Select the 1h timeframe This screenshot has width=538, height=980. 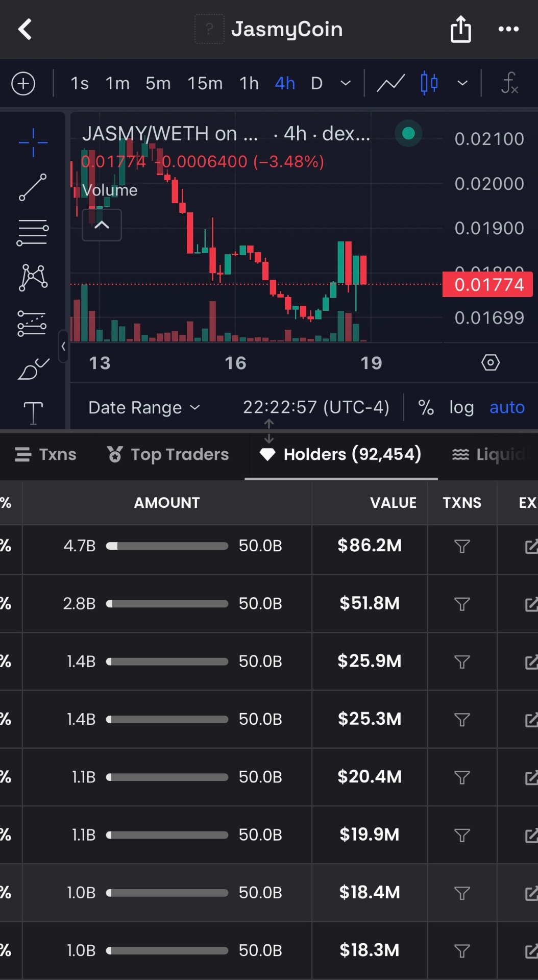tap(249, 83)
